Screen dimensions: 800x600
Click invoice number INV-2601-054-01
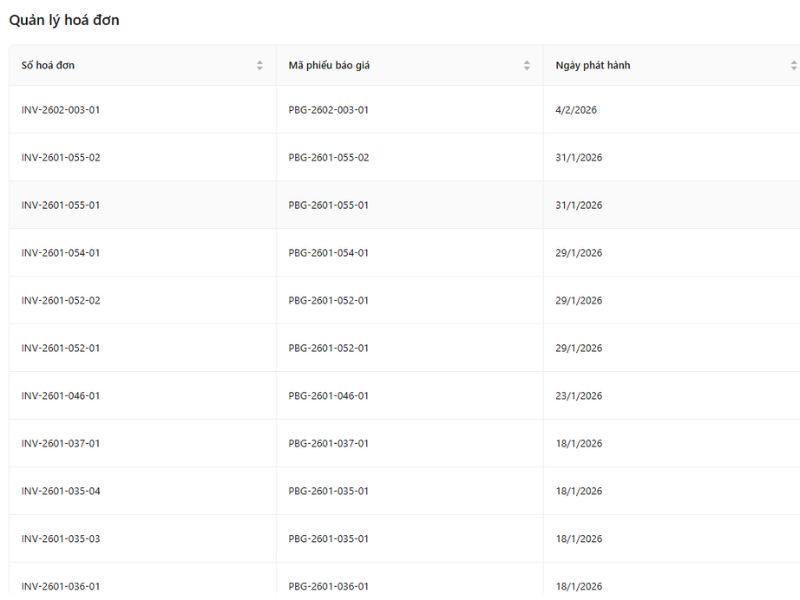coord(61,253)
